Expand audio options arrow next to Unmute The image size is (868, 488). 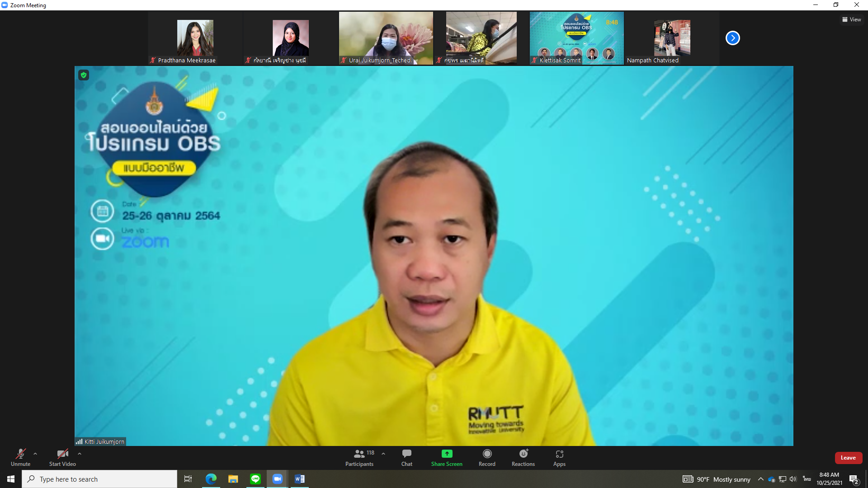35,454
